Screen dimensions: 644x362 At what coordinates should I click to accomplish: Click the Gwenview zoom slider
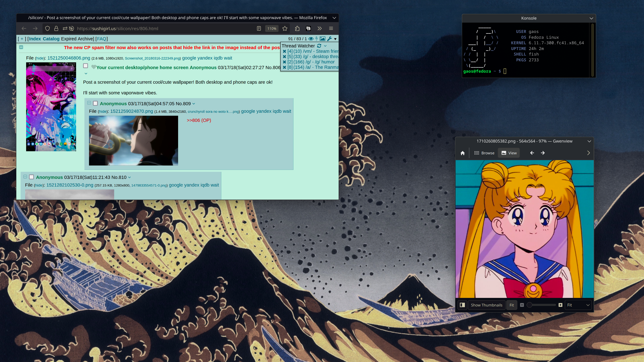(x=541, y=305)
